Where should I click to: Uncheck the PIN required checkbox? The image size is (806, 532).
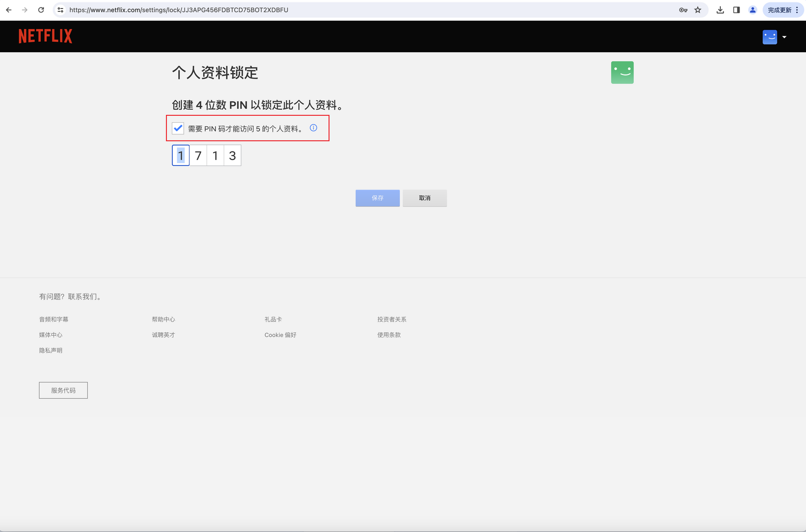pyautogui.click(x=178, y=128)
